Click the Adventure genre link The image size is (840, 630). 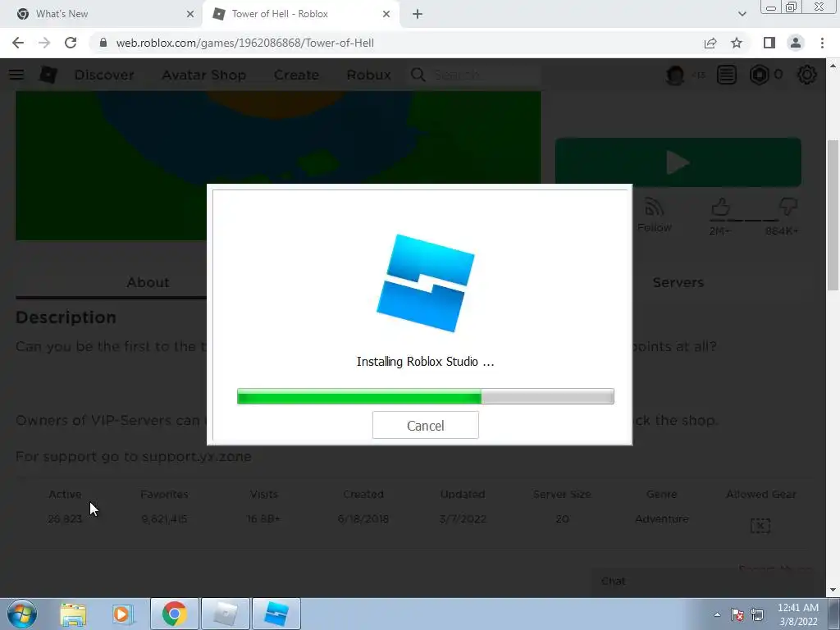pos(662,518)
